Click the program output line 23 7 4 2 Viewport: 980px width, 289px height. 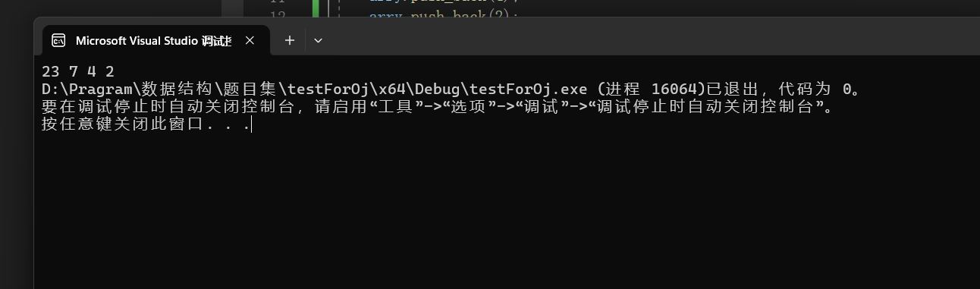click(x=78, y=72)
